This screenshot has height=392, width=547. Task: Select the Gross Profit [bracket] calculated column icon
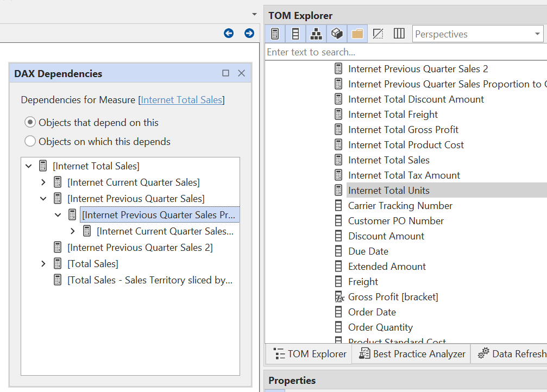pos(339,296)
